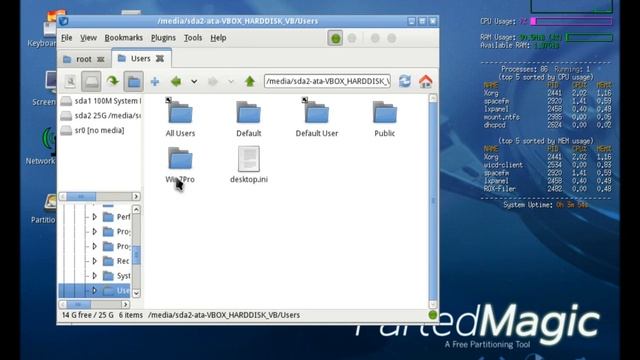Click the '14 G free / 25 G' status text
This screenshot has height=360, width=640.
click(88, 315)
